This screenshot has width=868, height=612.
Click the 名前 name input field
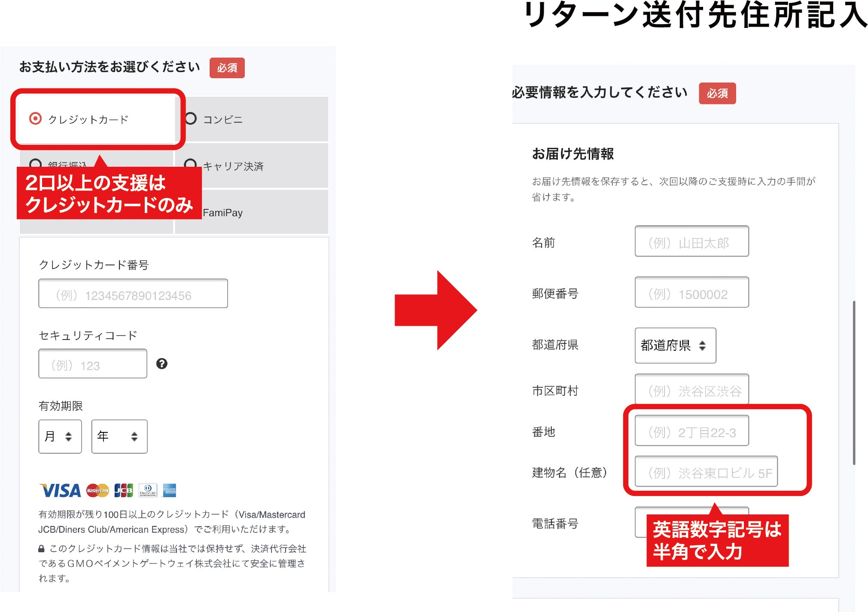691,241
